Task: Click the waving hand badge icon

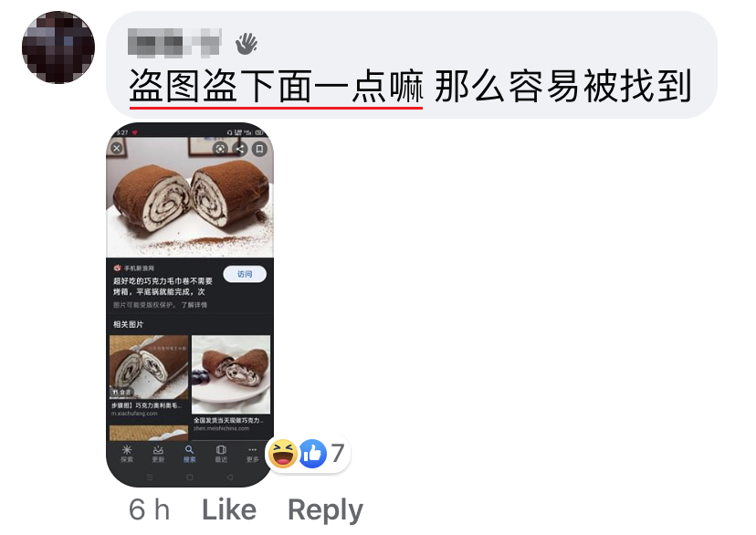Action: [x=247, y=44]
